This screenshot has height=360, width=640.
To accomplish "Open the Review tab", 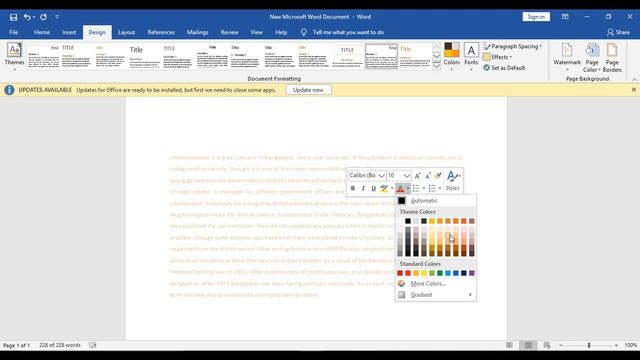I will [x=229, y=32].
